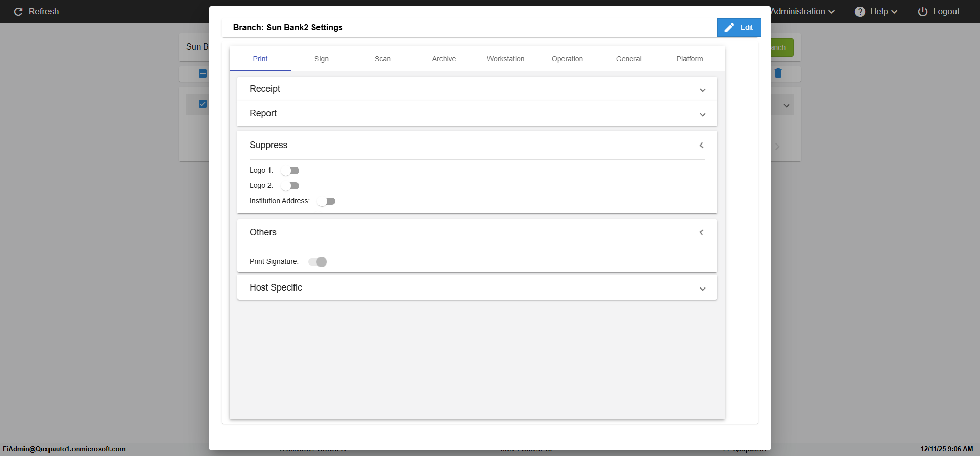Screen dimensions: 980x456
Task: Turn off the Print Signature switch
Action: (317, 262)
